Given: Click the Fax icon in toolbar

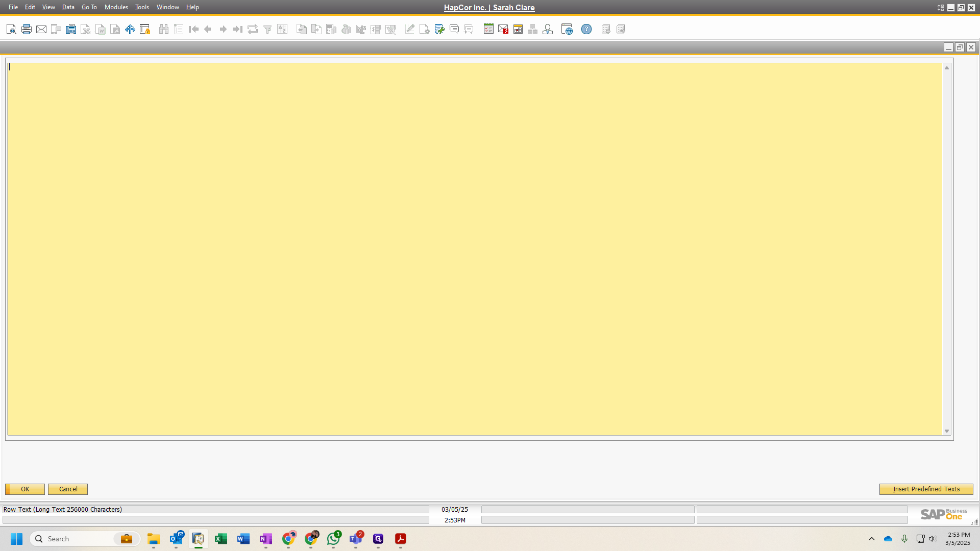Looking at the screenshot, I should point(71,29).
